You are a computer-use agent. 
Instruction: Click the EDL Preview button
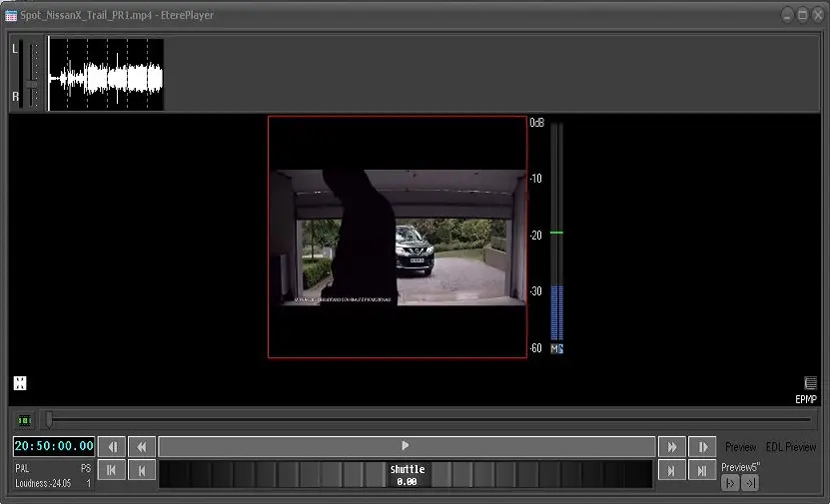[x=791, y=447]
